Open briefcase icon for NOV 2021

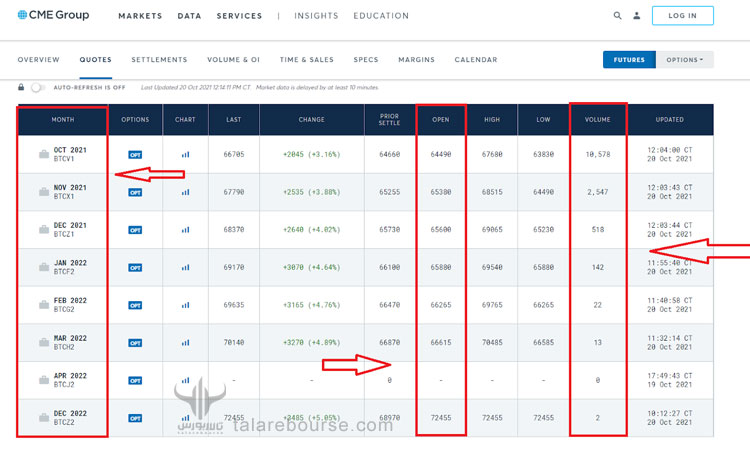[x=44, y=192]
